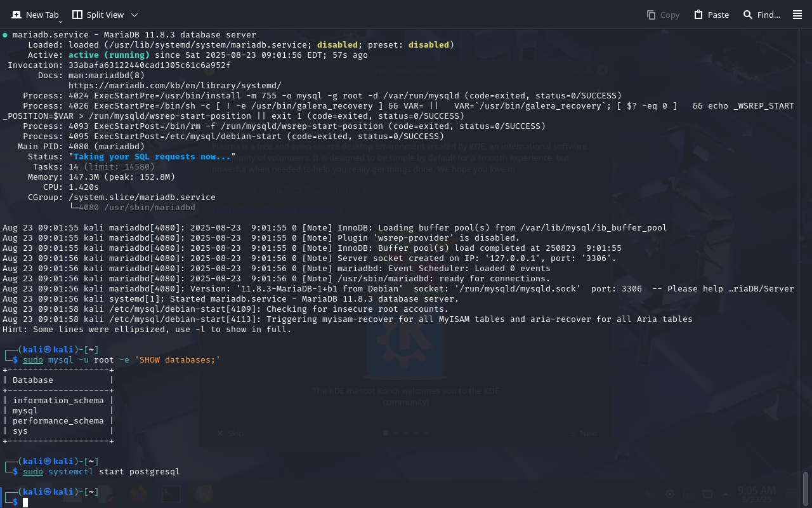Image resolution: width=812 pixels, height=508 pixels.
Task: Expand the New Tab dropdown arrow
Action: point(60,21)
